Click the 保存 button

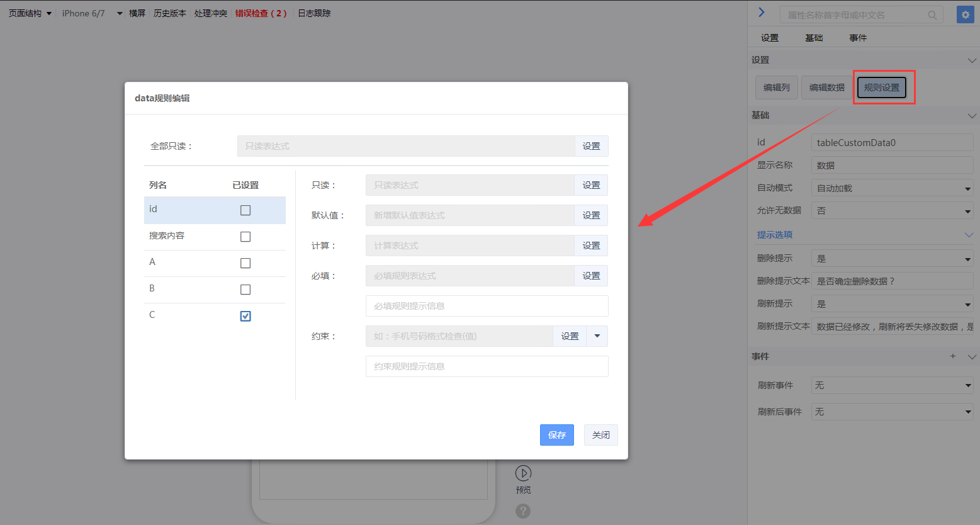click(x=556, y=435)
